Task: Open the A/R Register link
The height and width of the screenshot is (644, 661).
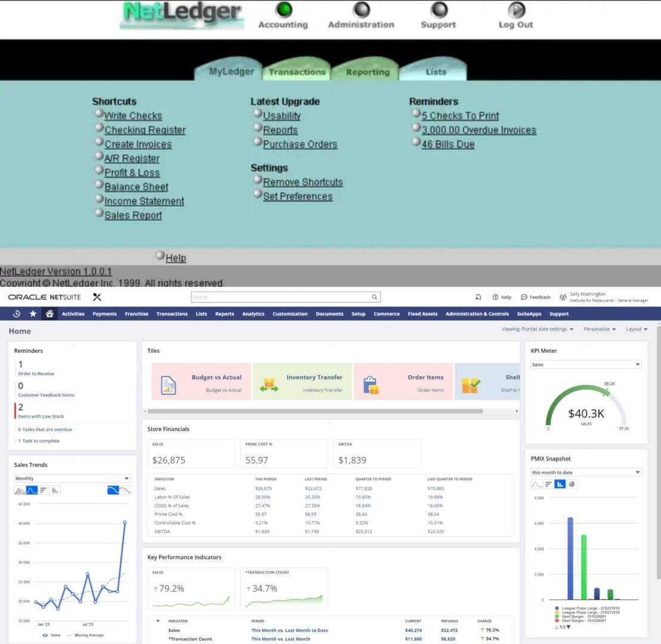Action: [x=132, y=159]
